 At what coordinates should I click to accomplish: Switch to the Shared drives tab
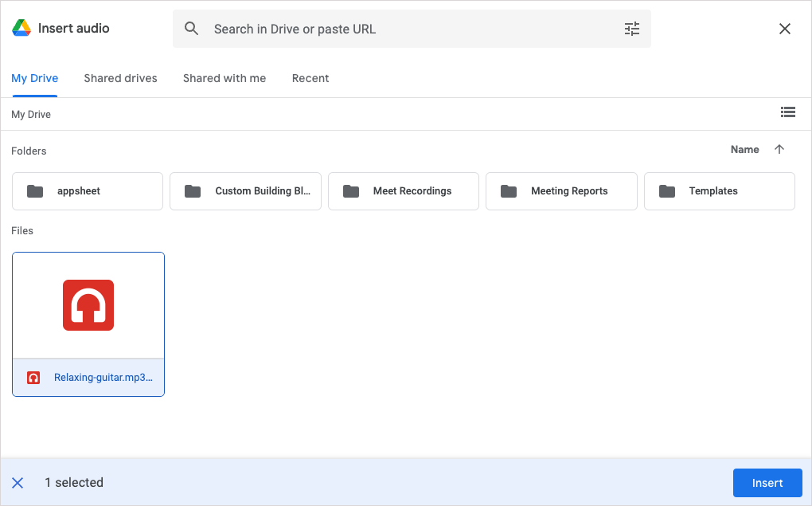click(x=121, y=78)
